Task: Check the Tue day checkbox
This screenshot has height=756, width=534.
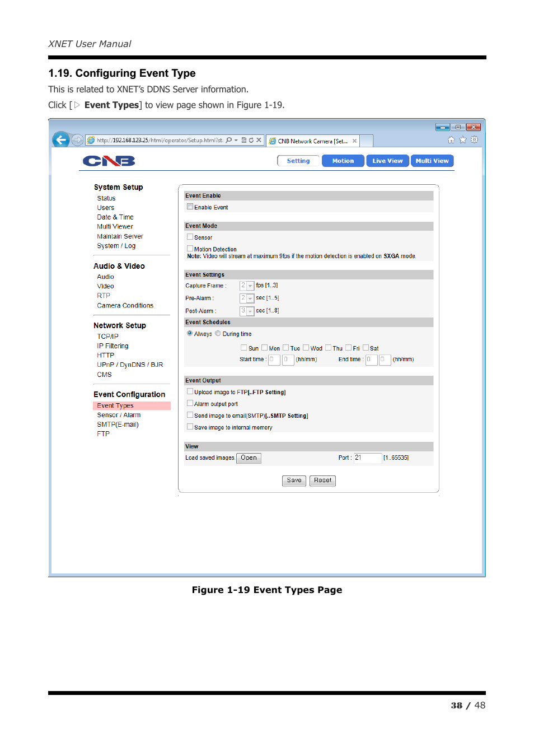Action: 285,348
